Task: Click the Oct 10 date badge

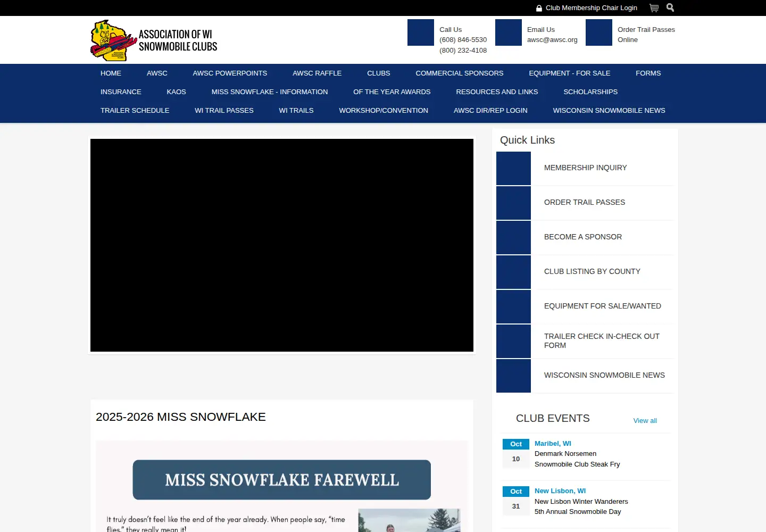Action: [516, 453]
